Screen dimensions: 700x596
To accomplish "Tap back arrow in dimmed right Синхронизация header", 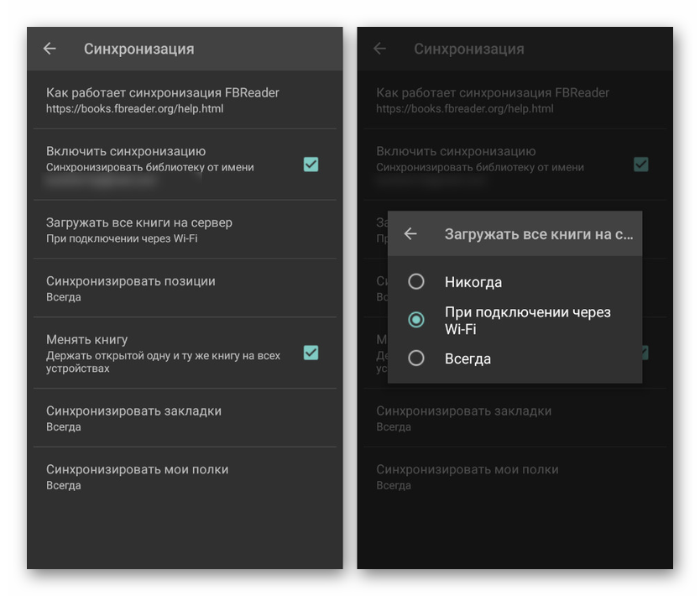I will coord(379,48).
